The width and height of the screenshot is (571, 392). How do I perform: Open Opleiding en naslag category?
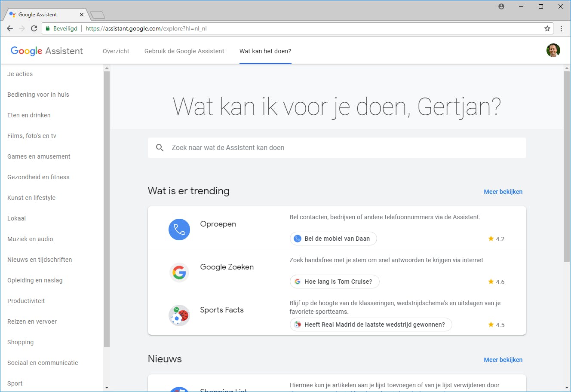click(x=35, y=280)
